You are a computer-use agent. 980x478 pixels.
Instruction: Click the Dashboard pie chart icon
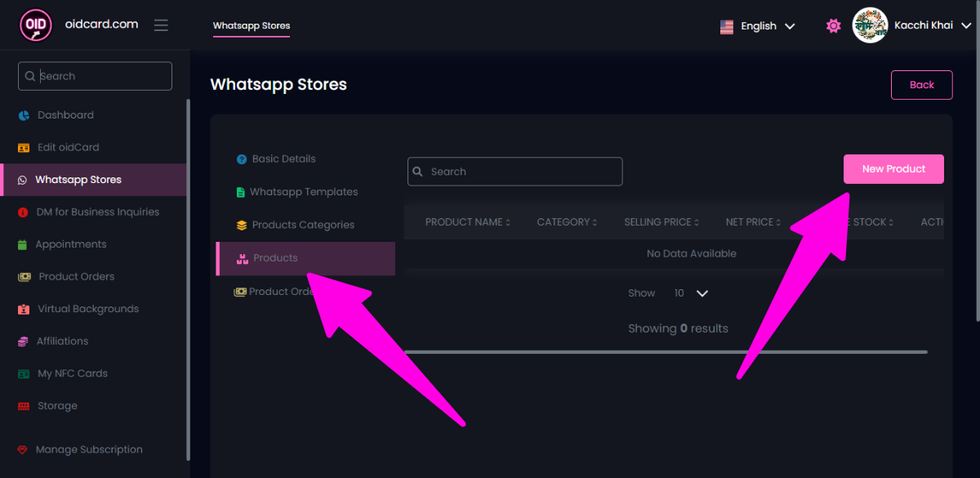[24, 115]
